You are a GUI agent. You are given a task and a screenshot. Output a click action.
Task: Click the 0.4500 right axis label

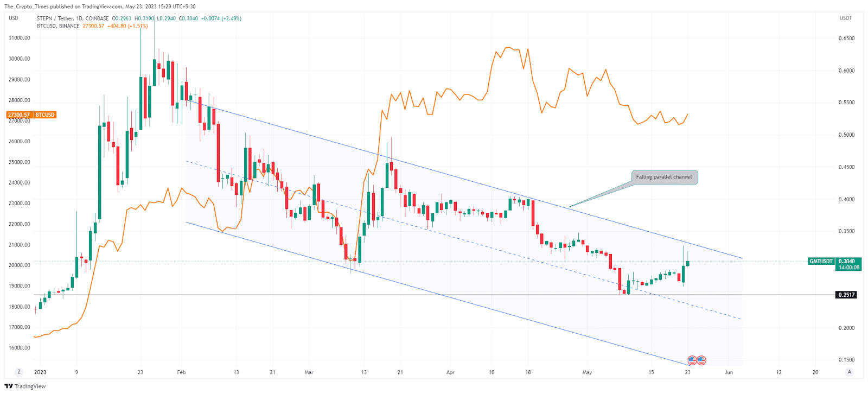846,167
